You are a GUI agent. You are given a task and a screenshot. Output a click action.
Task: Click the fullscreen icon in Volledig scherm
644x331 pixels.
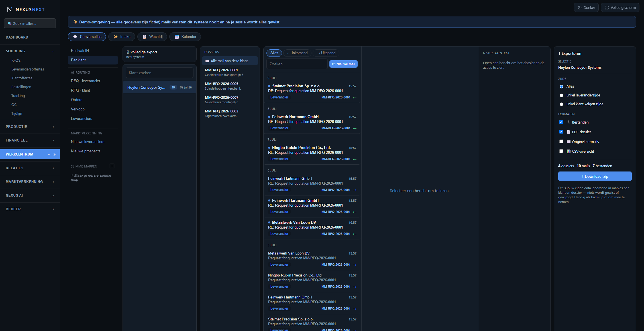607,8
